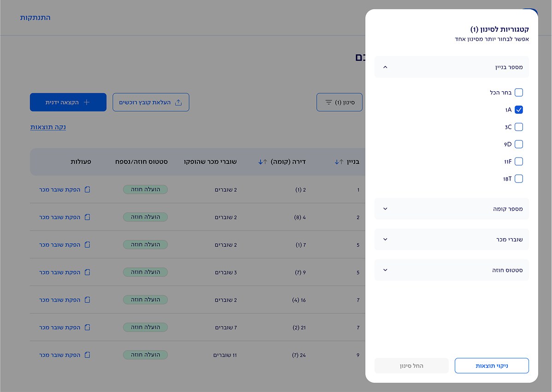Click the 'הקצאה ידנית' manual allocation button

(x=68, y=102)
